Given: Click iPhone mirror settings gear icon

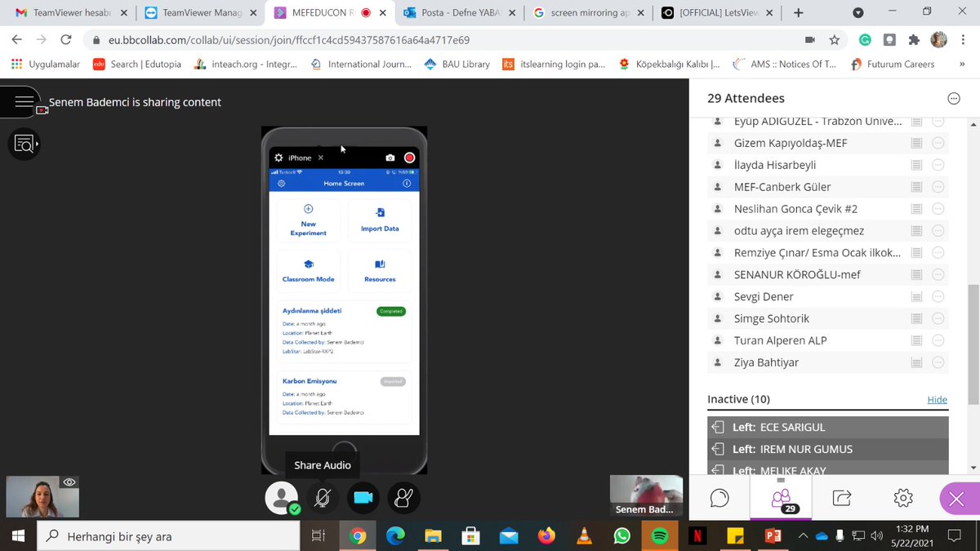Looking at the screenshot, I should (x=278, y=158).
